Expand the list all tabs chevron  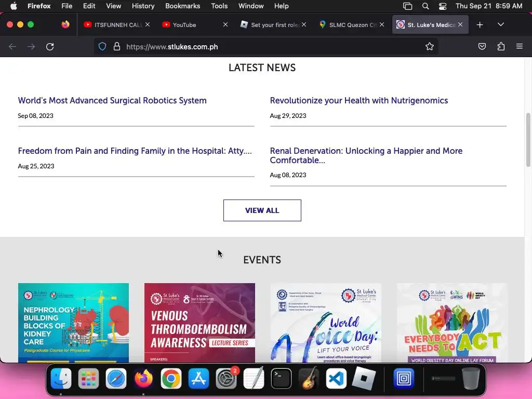point(501,24)
